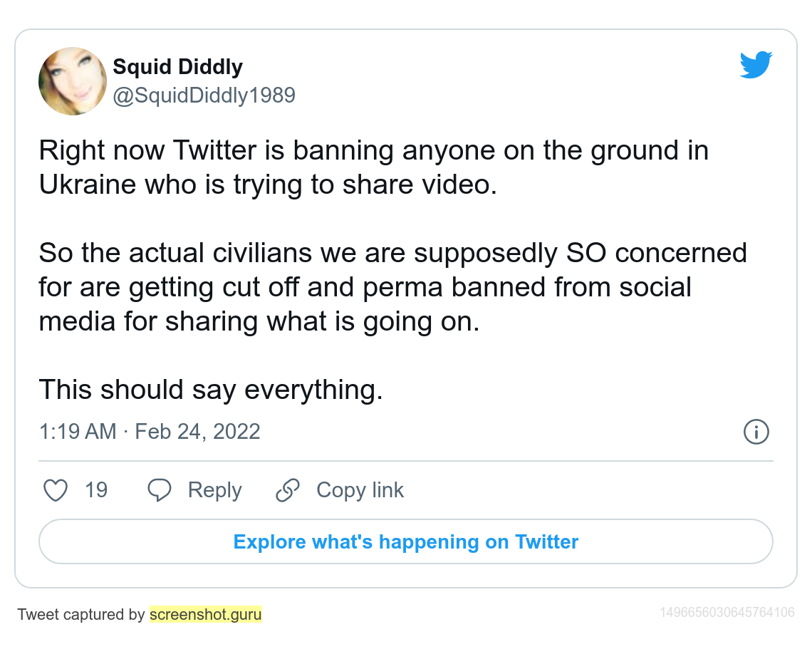Open the tweet info circle icon
Screen dimensions: 812x654
pos(756,432)
